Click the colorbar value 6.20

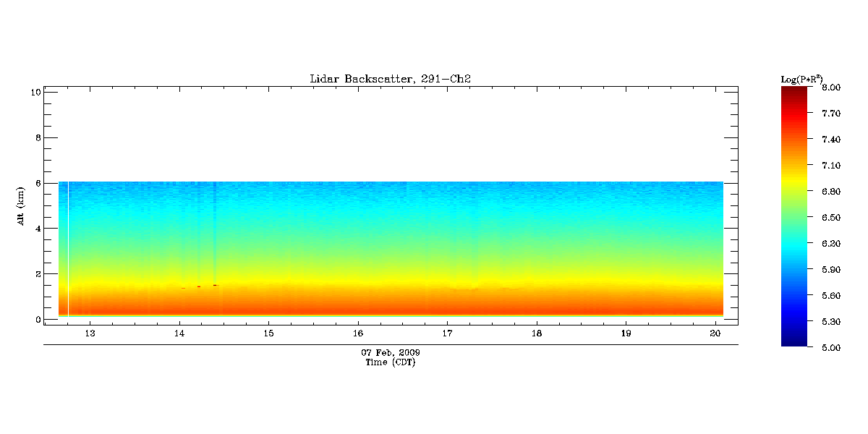[x=830, y=244]
